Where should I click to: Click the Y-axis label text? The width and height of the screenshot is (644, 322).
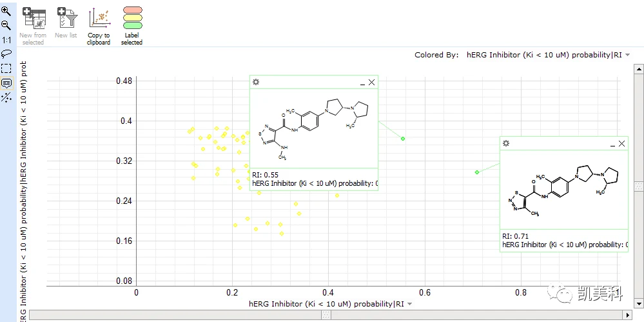(x=24, y=191)
